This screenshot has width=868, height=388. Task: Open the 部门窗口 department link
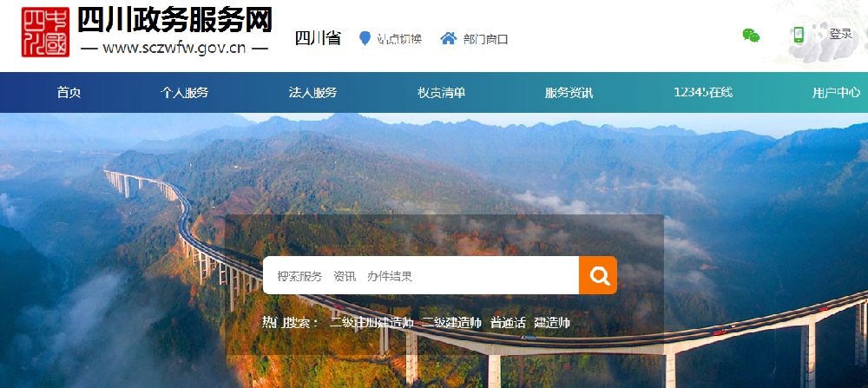[x=485, y=39]
